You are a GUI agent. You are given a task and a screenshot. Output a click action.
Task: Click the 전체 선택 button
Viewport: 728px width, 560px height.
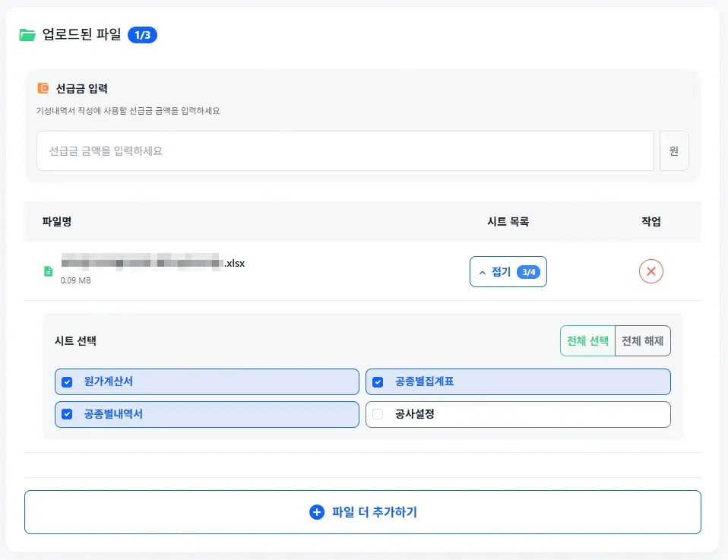(x=587, y=341)
